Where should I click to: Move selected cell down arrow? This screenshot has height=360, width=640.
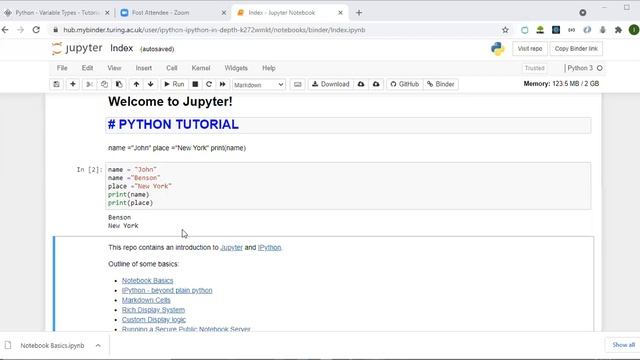click(151, 84)
